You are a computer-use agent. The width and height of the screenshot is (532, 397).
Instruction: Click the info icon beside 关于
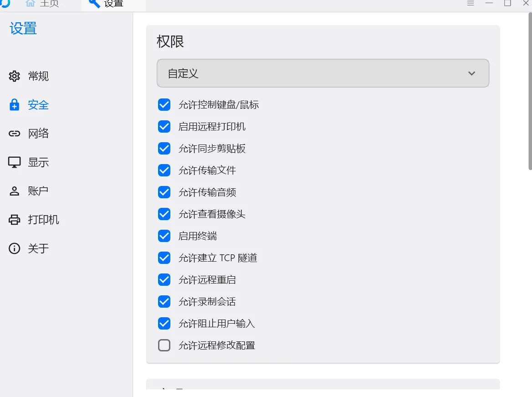point(14,248)
